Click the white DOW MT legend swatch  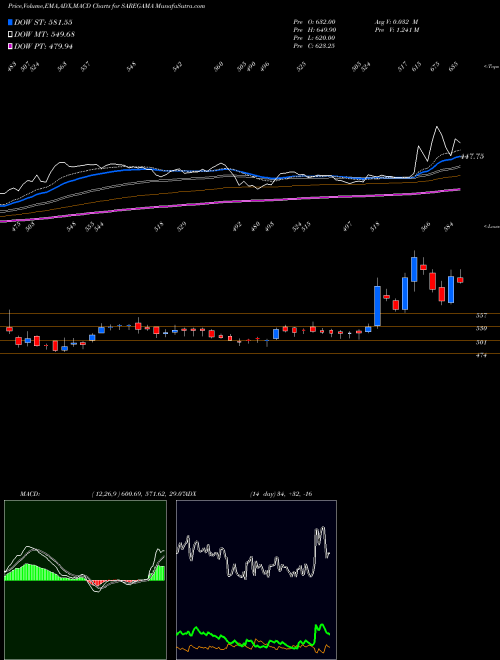tap(11, 34)
